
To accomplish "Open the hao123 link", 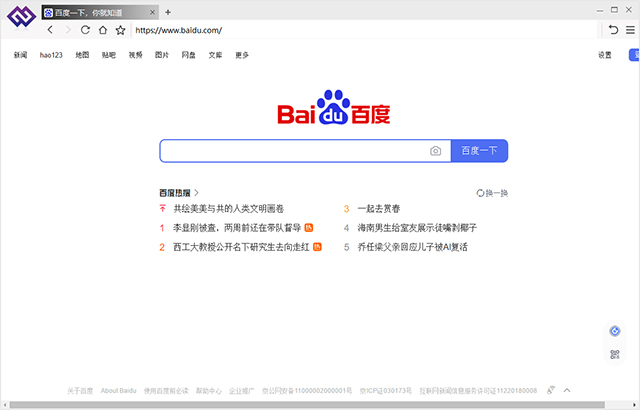I will pos(51,55).
